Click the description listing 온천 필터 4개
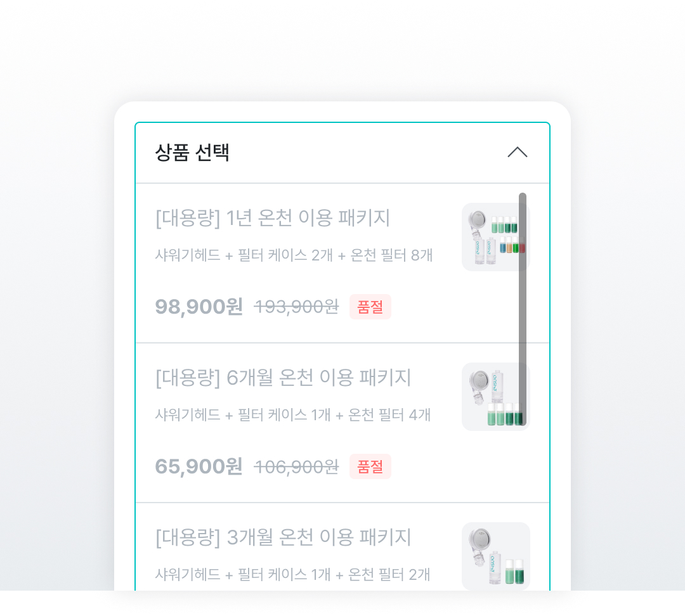The image size is (685, 616). [293, 415]
